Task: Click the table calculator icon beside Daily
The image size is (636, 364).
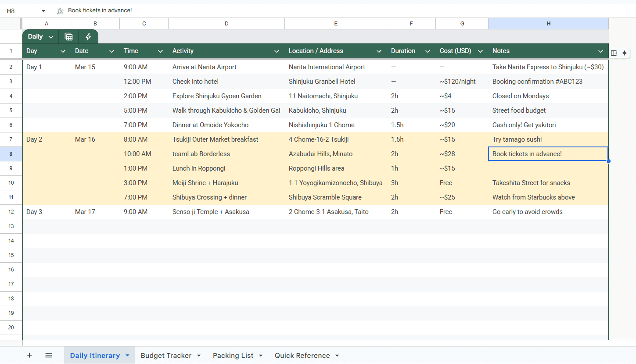Action: click(68, 37)
